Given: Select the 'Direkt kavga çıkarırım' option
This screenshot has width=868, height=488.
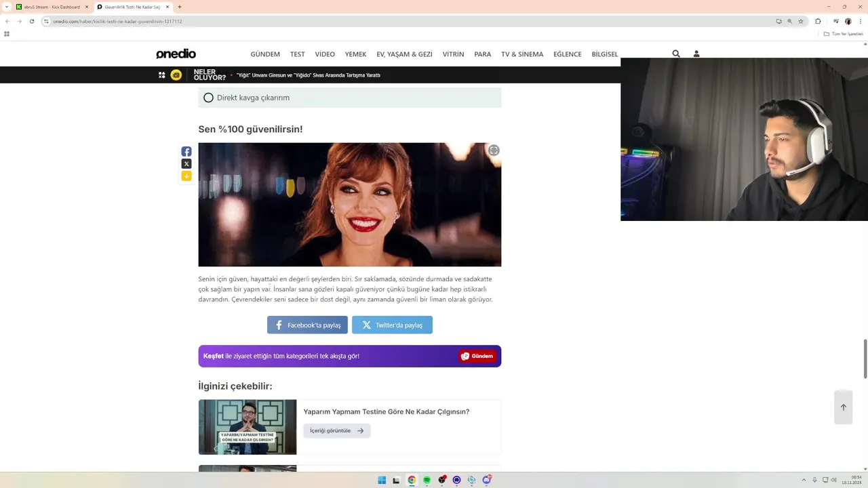Looking at the screenshot, I should tap(350, 98).
